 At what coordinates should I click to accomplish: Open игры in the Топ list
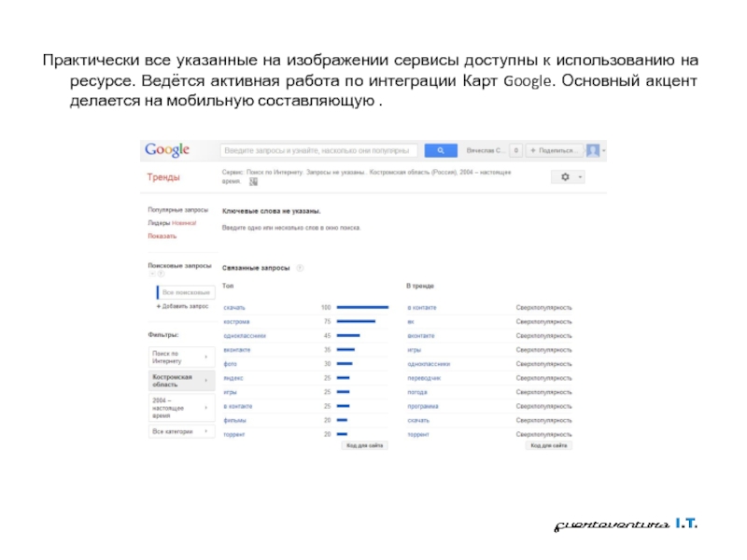pyautogui.click(x=230, y=392)
